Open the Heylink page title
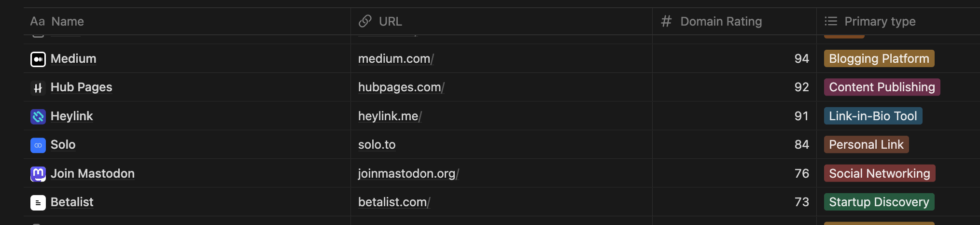980x225 pixels. pos(71,116)
